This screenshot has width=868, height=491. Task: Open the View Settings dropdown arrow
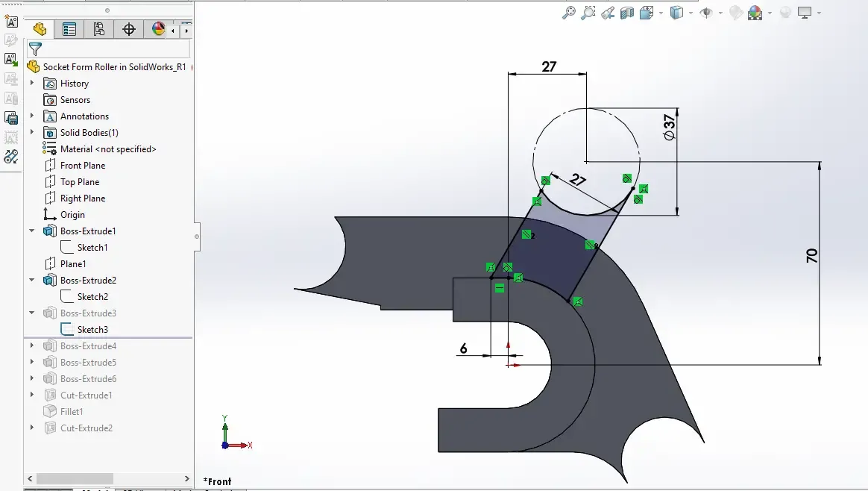click(819, 13)
